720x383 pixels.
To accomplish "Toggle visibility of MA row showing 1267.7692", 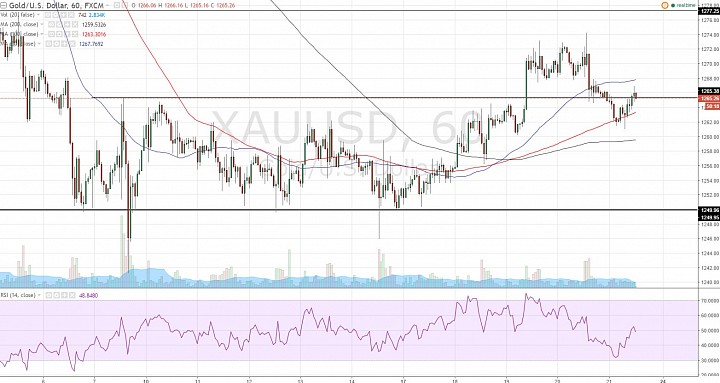I will tap(48, 44).
